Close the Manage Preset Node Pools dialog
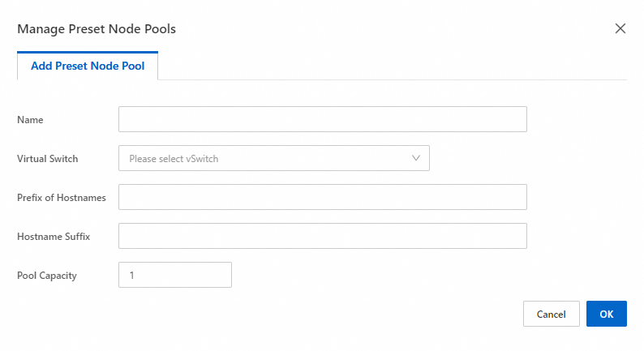 coord(620,28)
